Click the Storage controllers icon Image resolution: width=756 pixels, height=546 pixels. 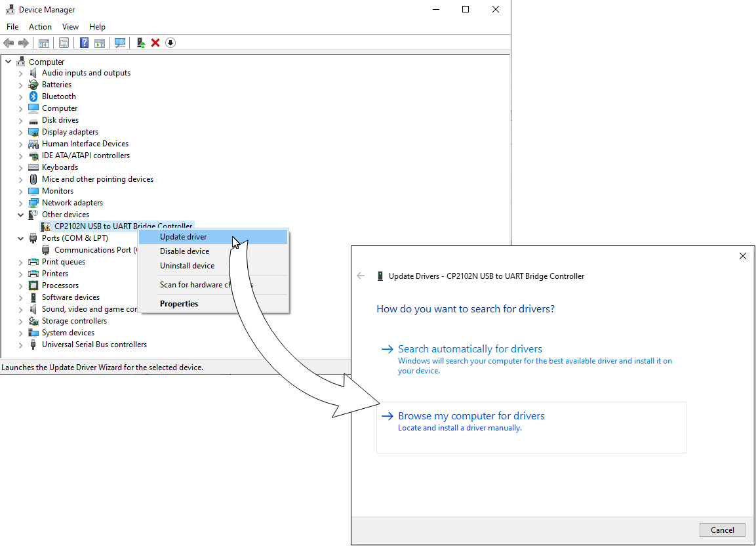(x=33, y=321)
